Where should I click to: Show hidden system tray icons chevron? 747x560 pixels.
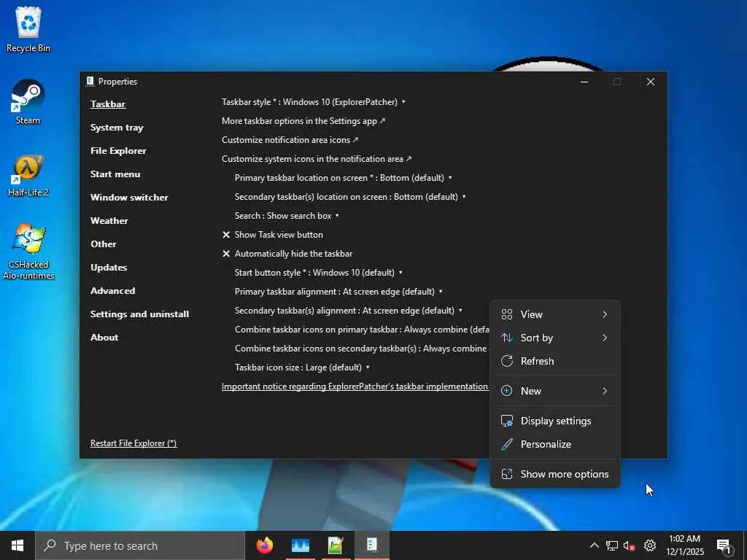point(594,545)
